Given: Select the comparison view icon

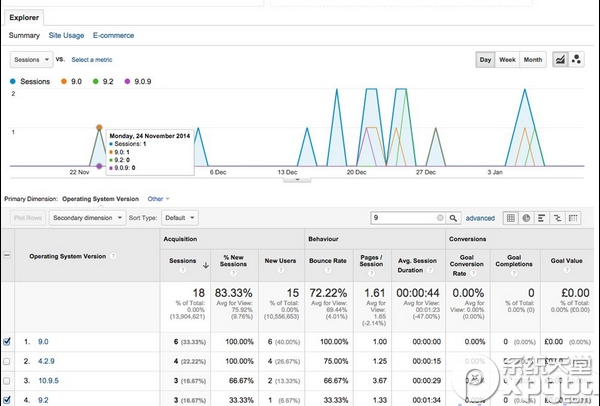Looking at the screenshot, I should pyautogui.click(x=558, y=217).
